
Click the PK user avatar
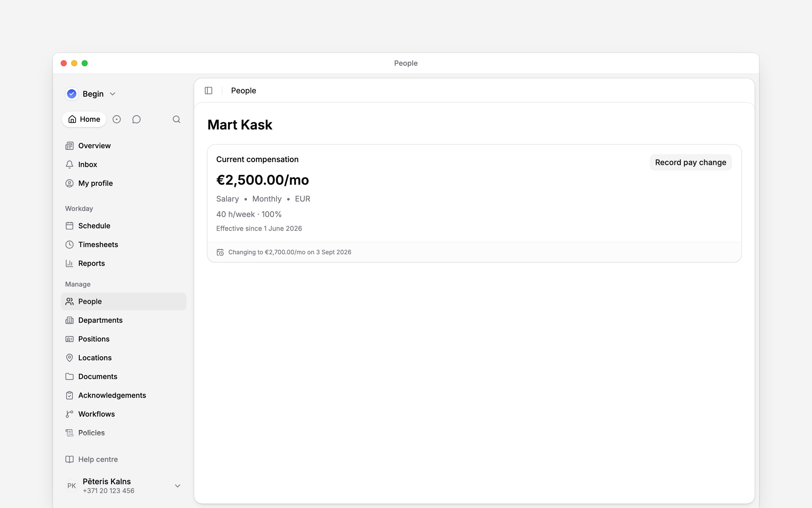point(71,486)
